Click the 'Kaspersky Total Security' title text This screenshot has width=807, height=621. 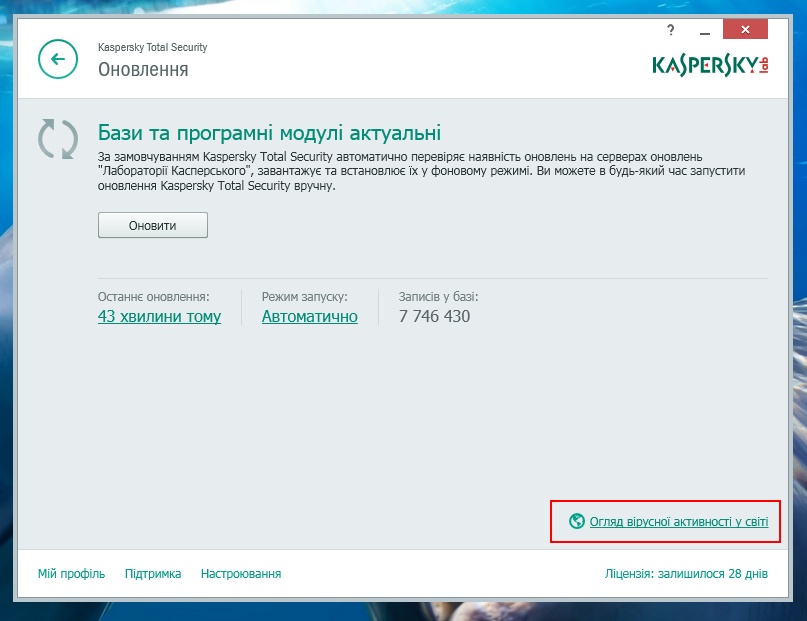pyautogui.click(x=152, y=47)
